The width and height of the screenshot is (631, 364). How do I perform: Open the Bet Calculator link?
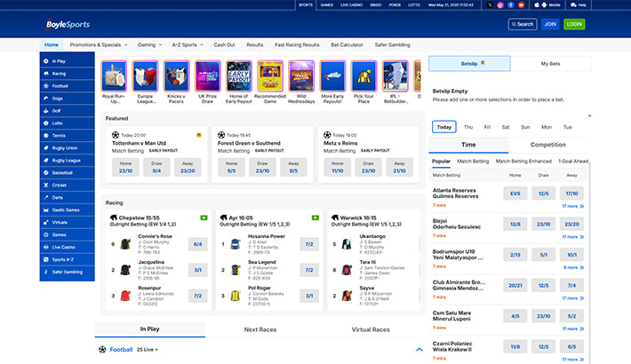click(x=347, y=44)
